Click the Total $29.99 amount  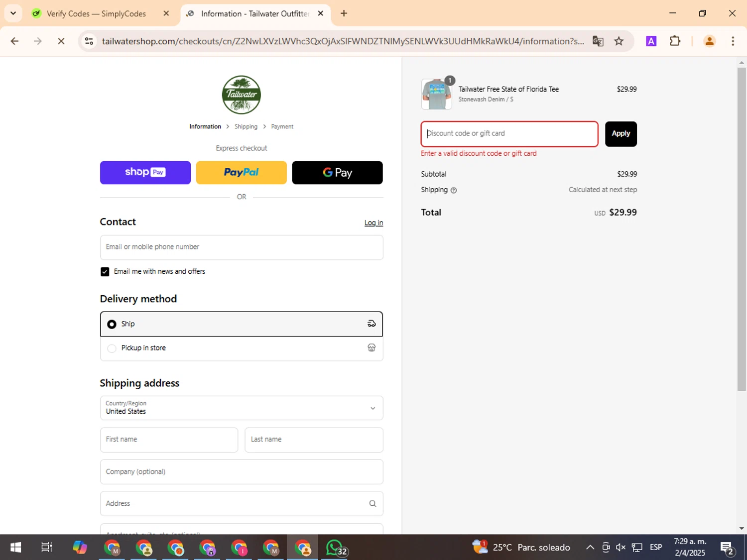pos(622,213)
